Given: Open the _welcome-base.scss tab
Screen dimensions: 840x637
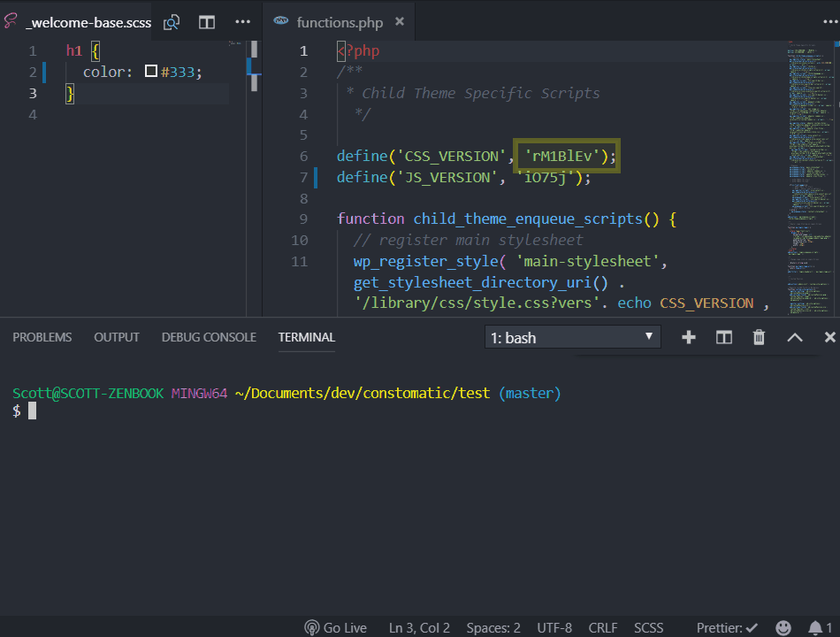Looking at the screenshot, I should 78,22.
